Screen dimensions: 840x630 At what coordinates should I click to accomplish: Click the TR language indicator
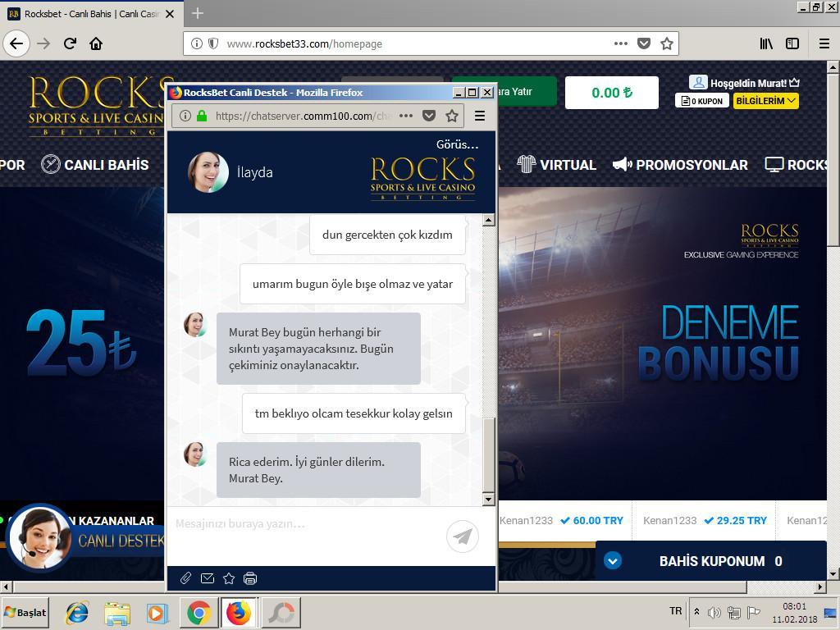676,611
